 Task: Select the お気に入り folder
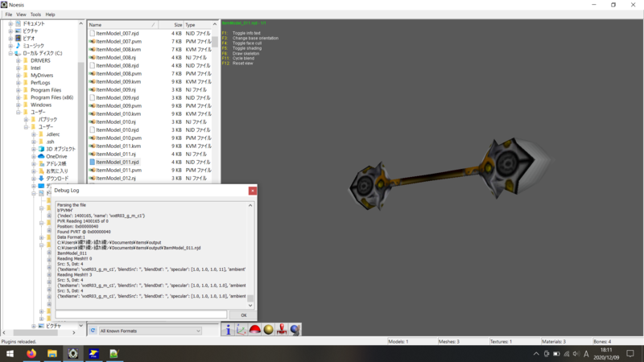56,171
